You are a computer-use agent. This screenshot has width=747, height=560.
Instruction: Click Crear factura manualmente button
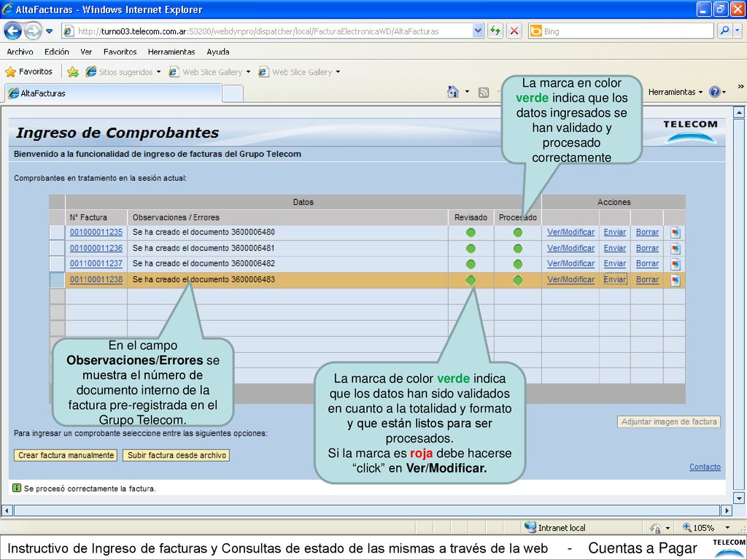click(x=66, y=455)
